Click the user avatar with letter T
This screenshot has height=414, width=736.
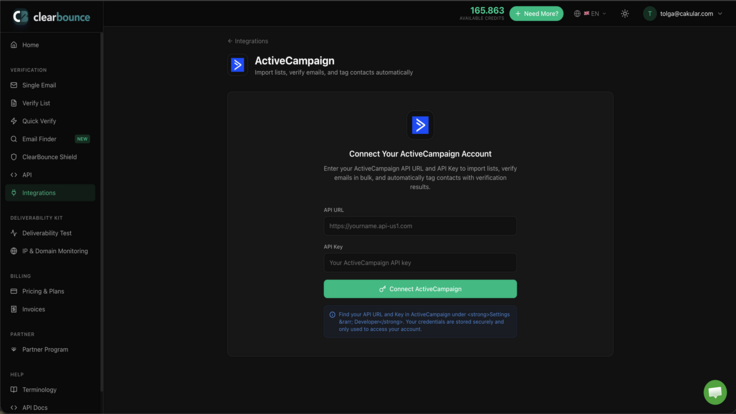click(x=650, y=14)
